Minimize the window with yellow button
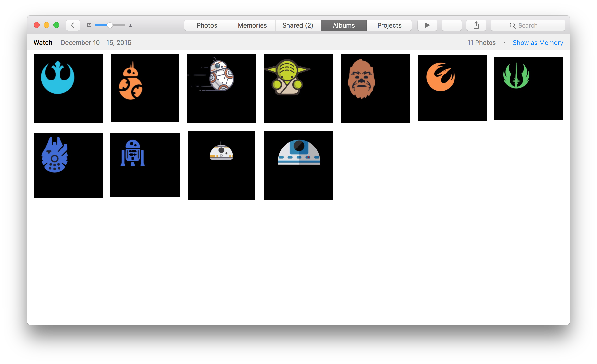 pos(47,25)
